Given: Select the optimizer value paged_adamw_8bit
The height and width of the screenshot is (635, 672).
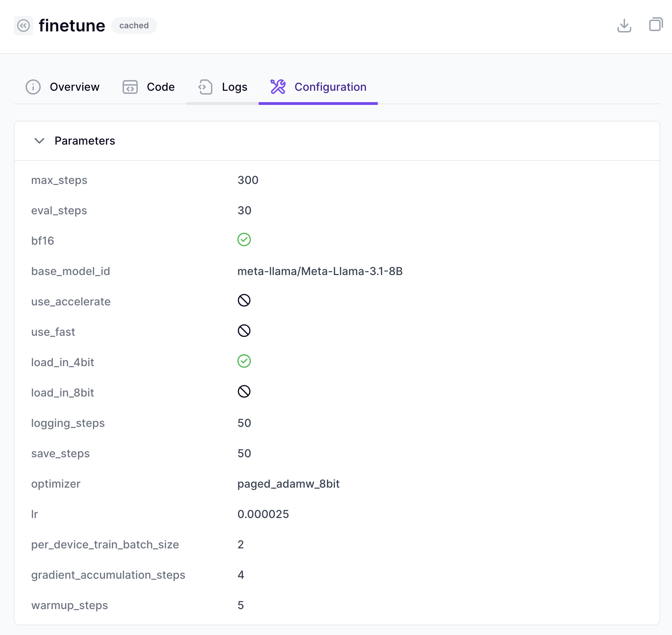Looking at the screenshot, I should pos(288,483).
